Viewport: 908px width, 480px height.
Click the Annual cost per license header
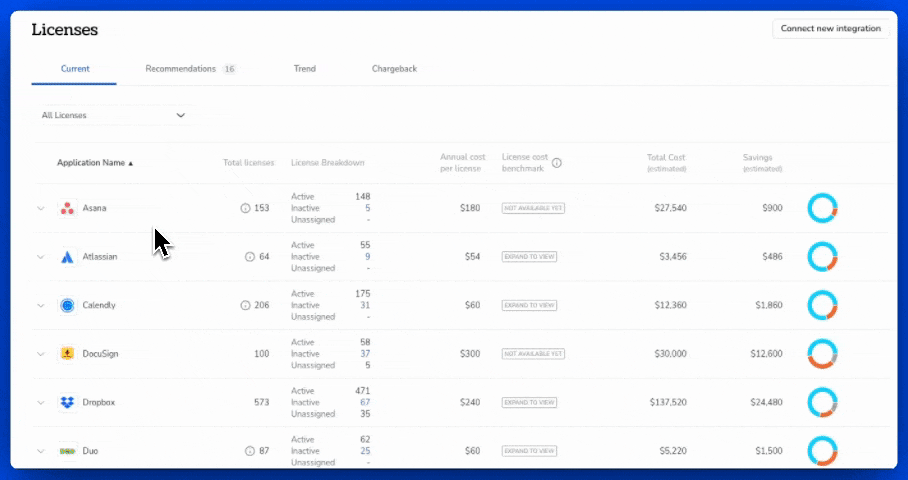(462, 163)
